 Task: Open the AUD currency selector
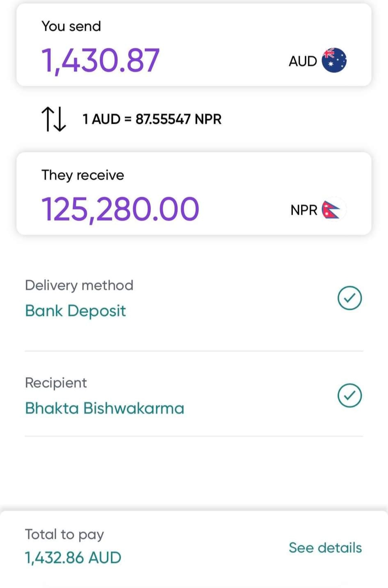pos(303,61)
